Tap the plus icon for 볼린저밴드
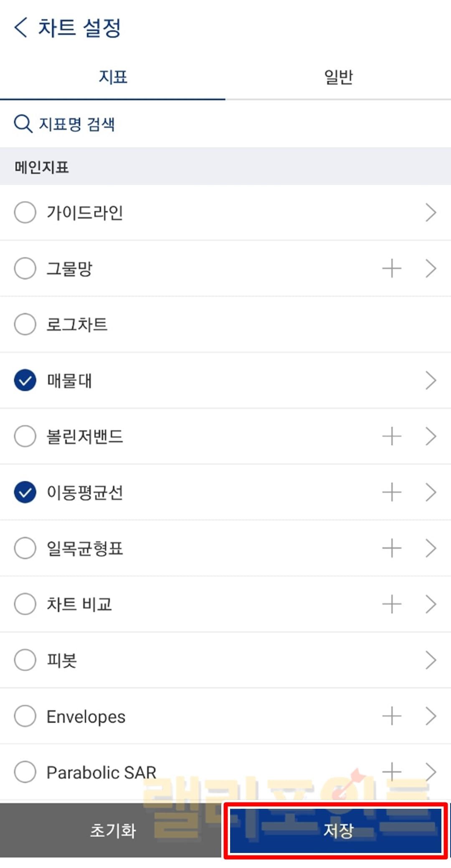451x868 pixels. 392,437
